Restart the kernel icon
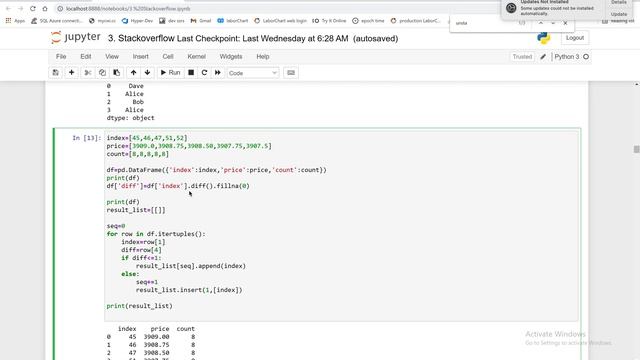The height and width of the screenshot is (360, 640). (x=204, y=73)
